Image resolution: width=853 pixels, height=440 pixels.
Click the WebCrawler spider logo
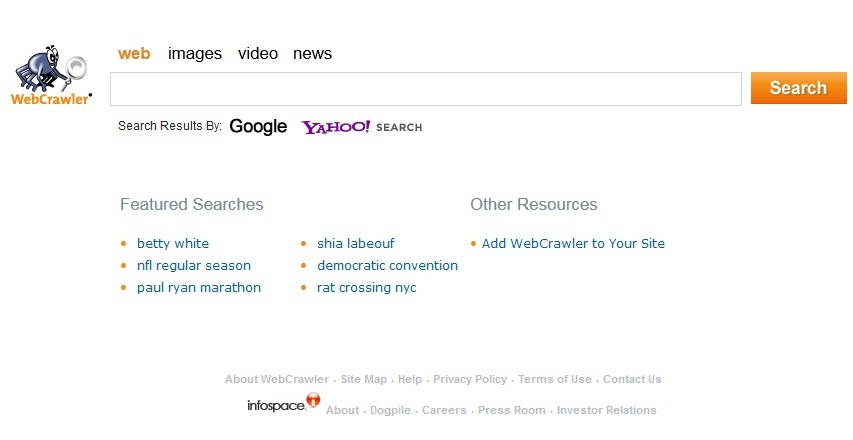click(50, 76)
